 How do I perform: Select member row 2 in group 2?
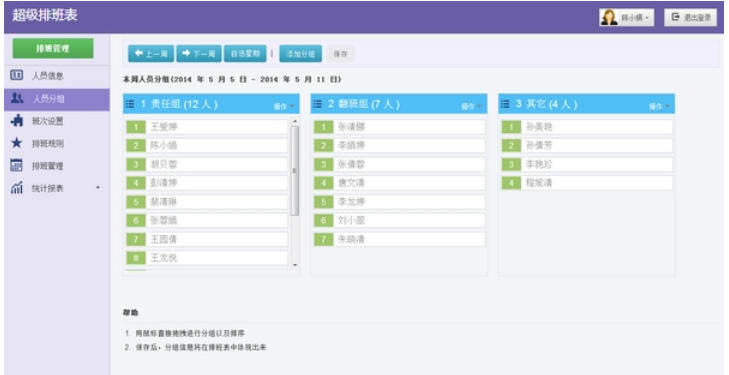click(x=399, y=145)
